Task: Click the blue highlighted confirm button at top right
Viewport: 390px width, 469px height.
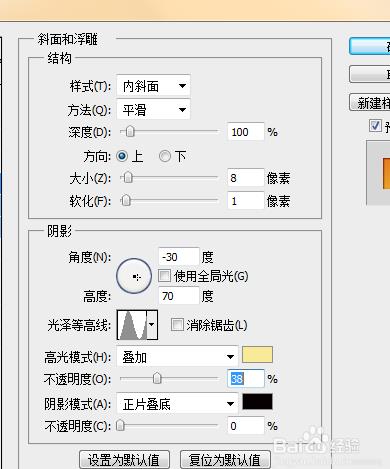Action: 370,46
